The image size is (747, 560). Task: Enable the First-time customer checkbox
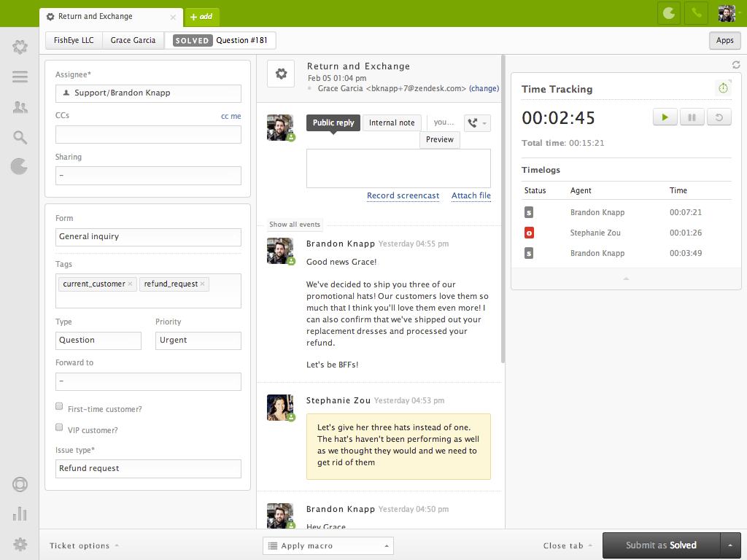58,405
